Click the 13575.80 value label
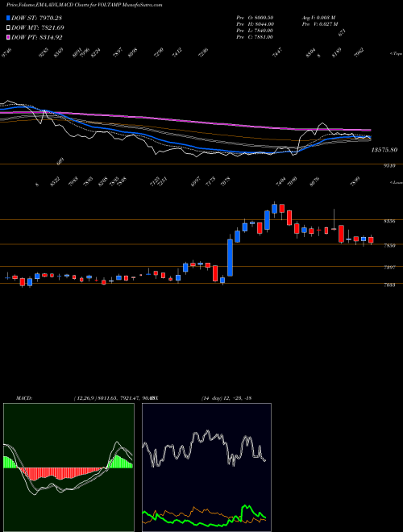The height and width of the screenshot is (532, 403). point(384,150)
